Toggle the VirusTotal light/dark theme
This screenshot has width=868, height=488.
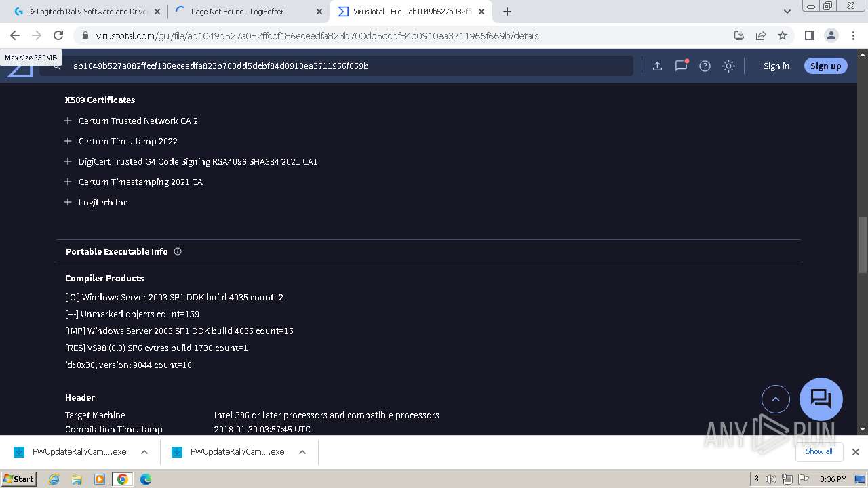pyautogui.click(x=728, y=66)
